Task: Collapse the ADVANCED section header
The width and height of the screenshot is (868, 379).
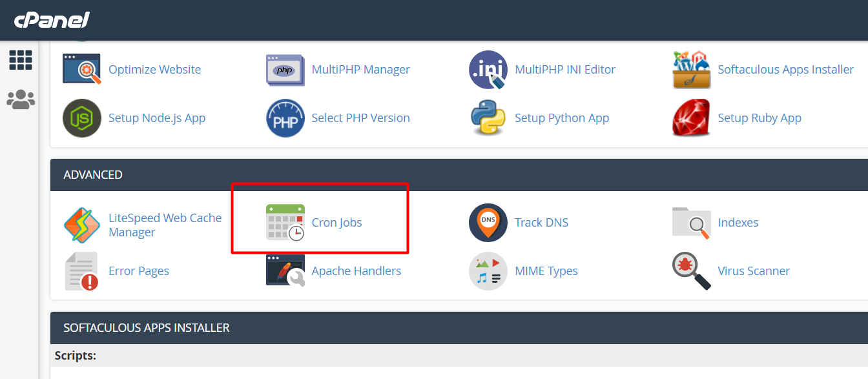Action: (x=93, y=175)
